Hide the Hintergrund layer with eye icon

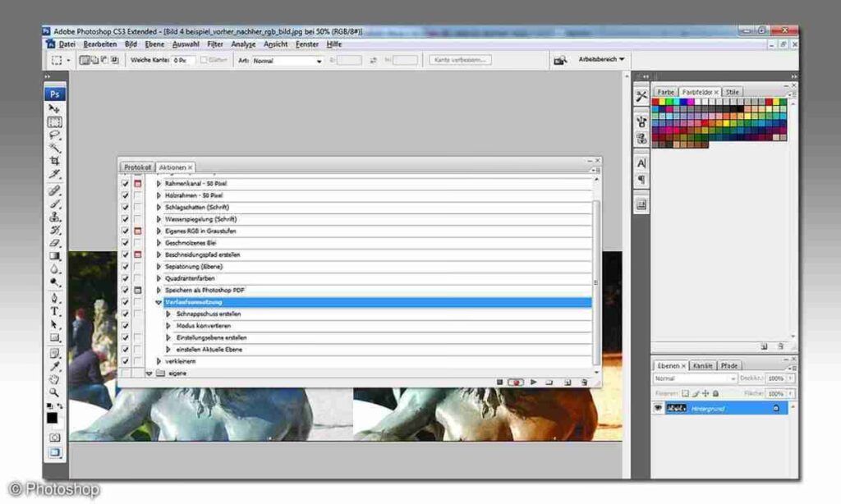(658, 408)
